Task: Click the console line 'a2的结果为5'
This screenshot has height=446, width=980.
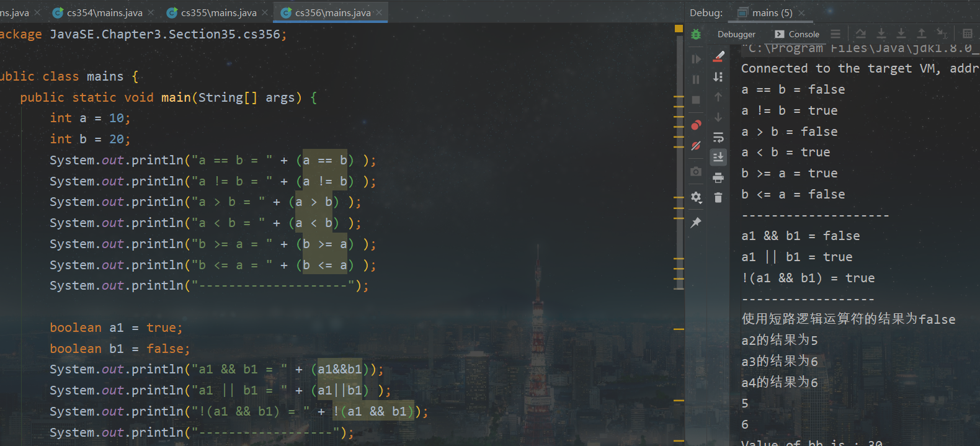Action: pos(780,340)
